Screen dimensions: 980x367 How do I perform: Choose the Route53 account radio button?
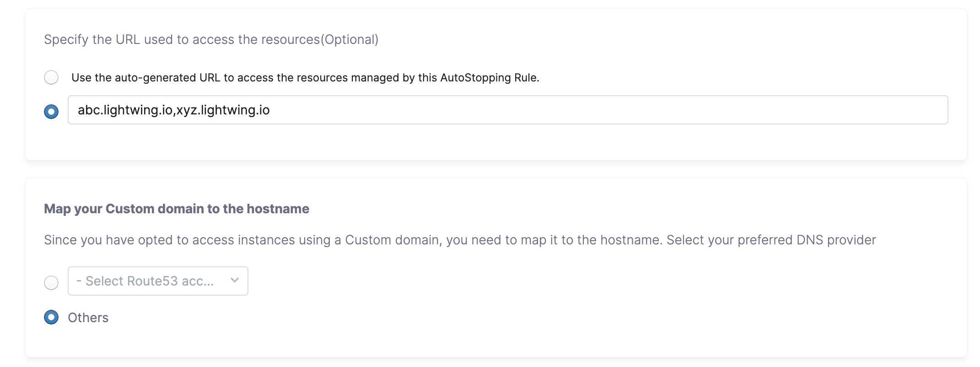pos(51,282)
